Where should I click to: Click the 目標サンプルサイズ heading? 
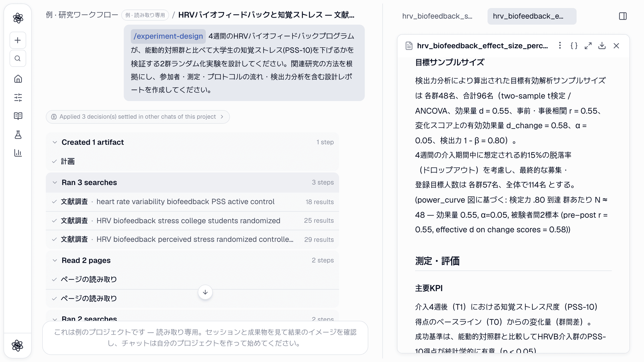pos(450,62)
